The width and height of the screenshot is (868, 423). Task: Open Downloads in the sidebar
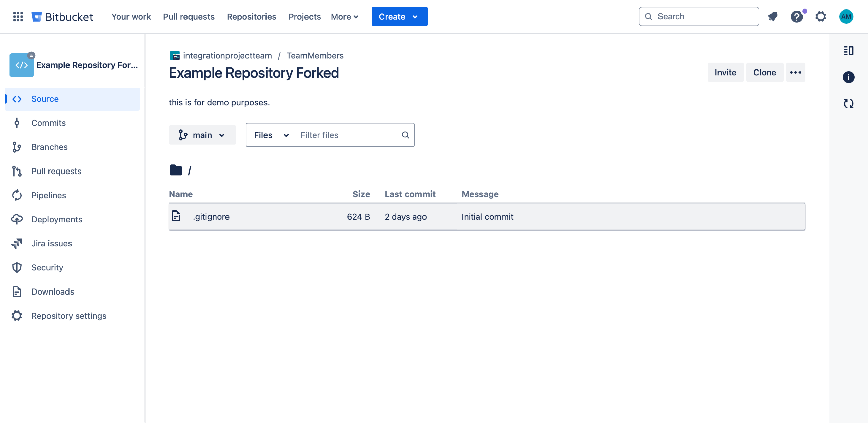(72, 291)
